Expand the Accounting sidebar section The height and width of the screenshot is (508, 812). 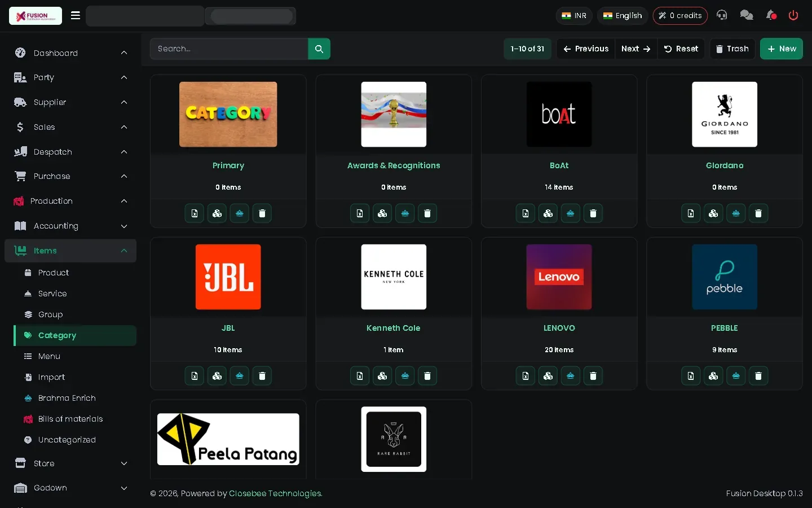click(70, 226)
